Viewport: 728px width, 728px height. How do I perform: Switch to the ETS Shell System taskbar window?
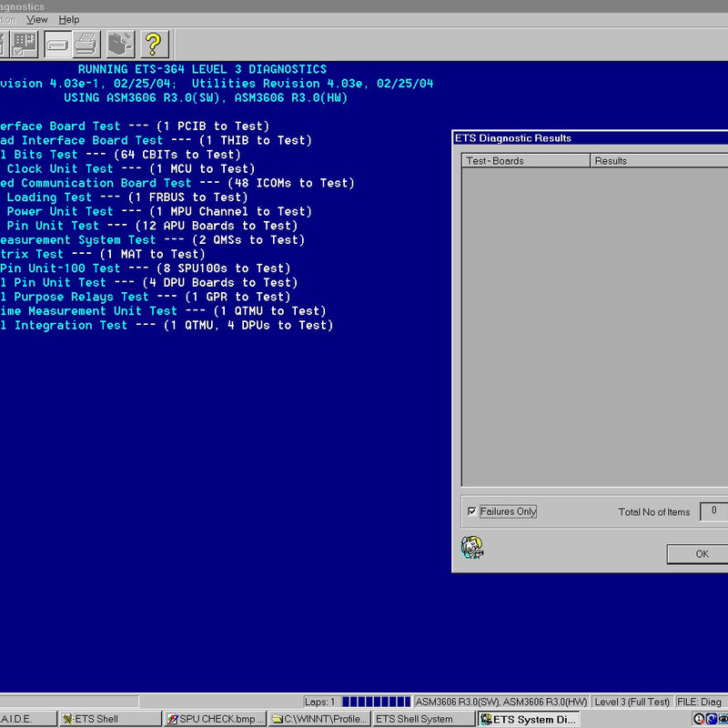423,719
